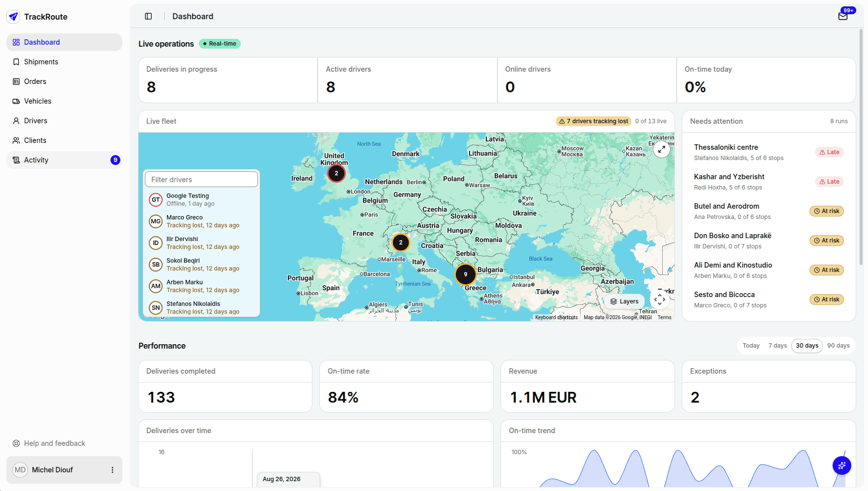The width and height of the screenshot is (868, 491).
Task: Click the northern Italy cluster marker
Action: coord(401,243)
